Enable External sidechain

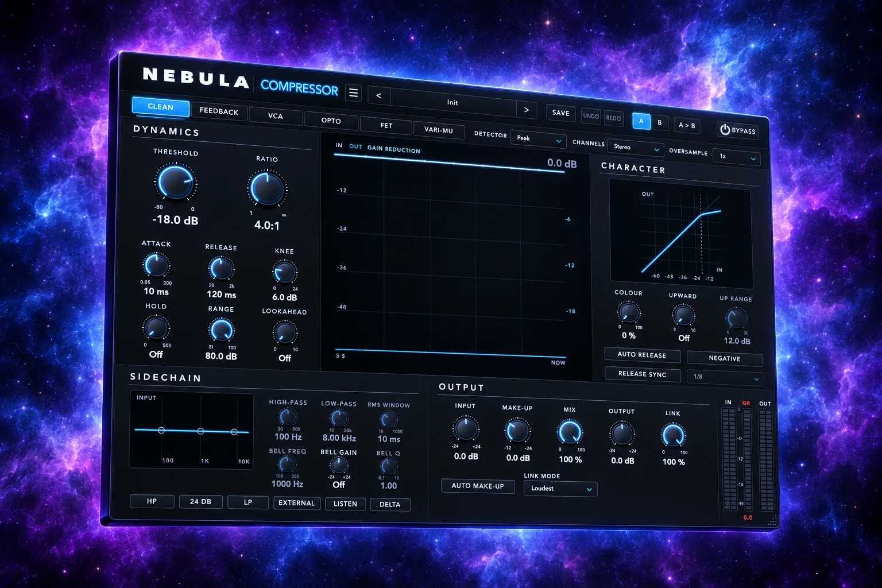(x=296, y=503)
